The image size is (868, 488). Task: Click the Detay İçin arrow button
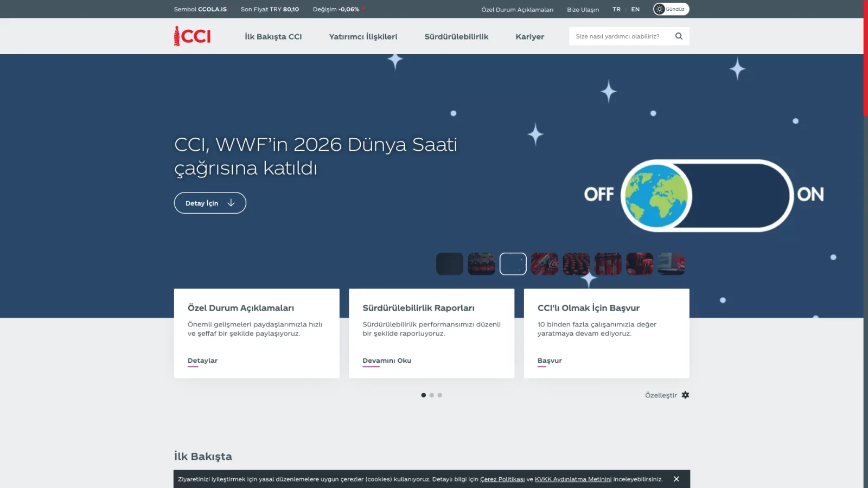210,203
